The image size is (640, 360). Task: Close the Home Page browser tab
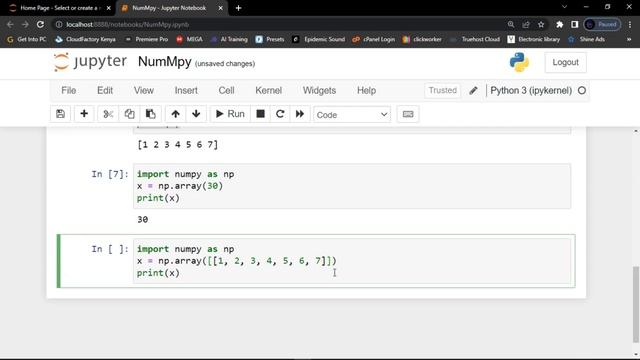pyautogui.click(x=109, y=8)
